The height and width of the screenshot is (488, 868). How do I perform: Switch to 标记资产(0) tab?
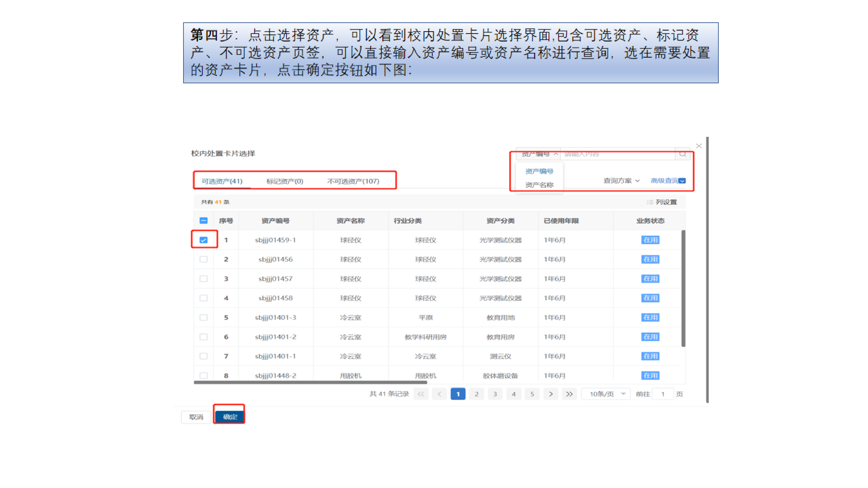pos(284,181)
